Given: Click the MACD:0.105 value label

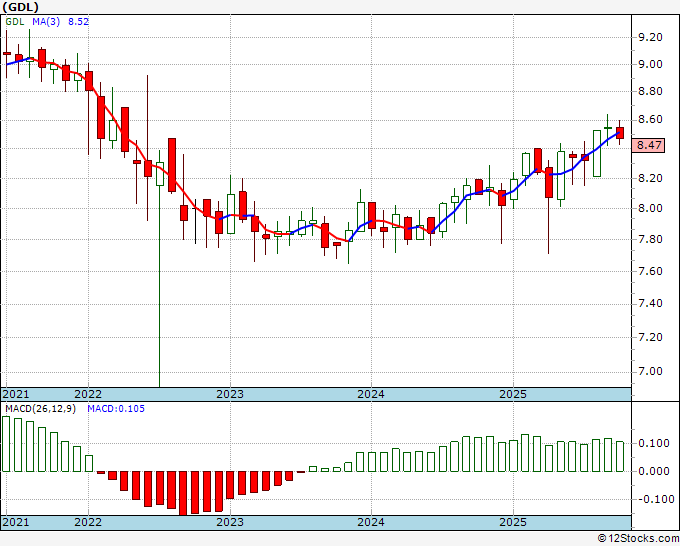Looking at the screenshot, I should click(x=116, y=409).
